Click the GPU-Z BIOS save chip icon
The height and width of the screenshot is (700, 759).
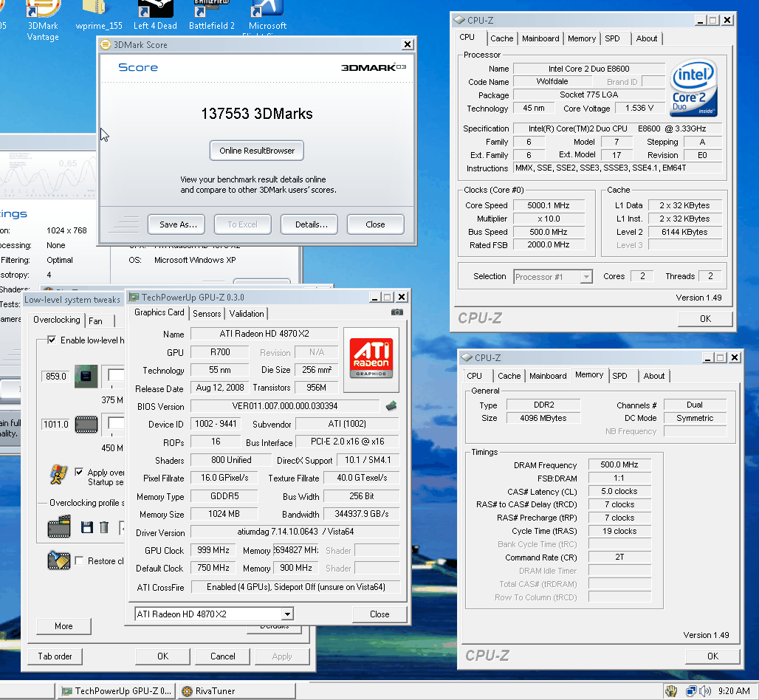[391, 405]
